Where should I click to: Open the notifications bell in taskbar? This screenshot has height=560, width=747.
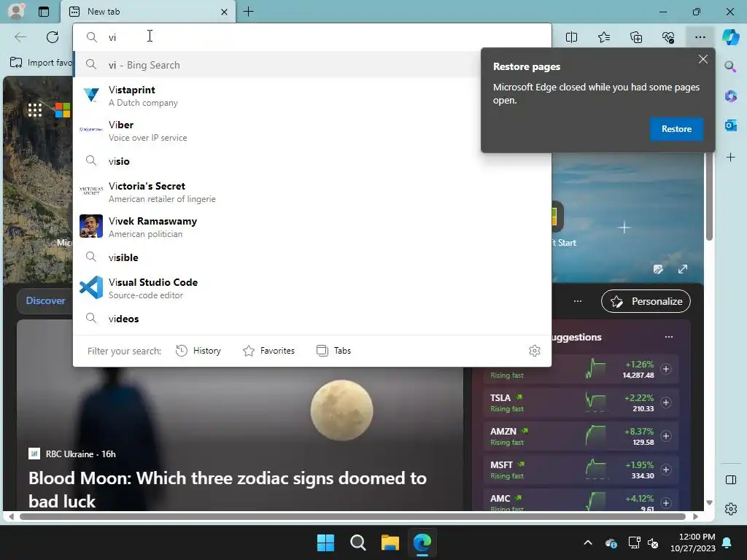pos(727,542)
